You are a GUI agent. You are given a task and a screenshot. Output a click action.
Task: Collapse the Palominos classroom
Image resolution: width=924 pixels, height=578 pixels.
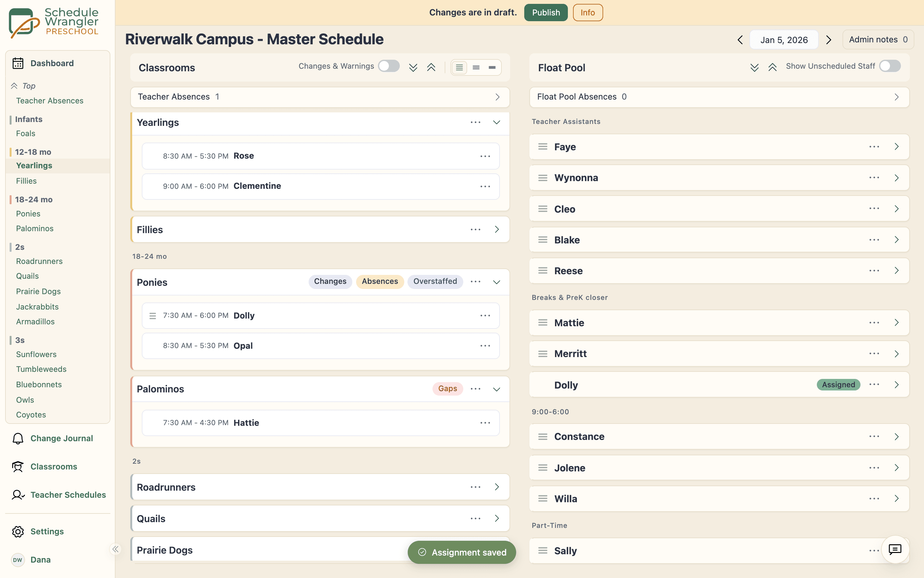coord(497,389)
